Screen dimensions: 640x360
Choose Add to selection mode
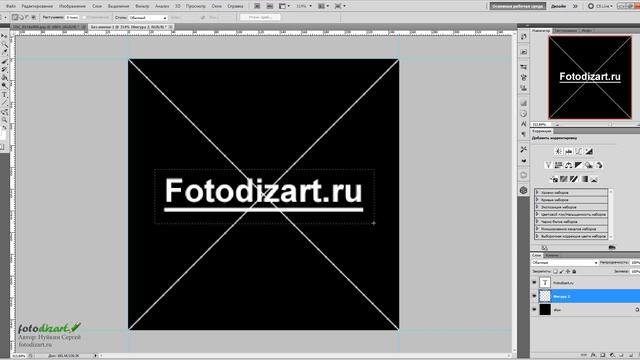coord(21,18)
